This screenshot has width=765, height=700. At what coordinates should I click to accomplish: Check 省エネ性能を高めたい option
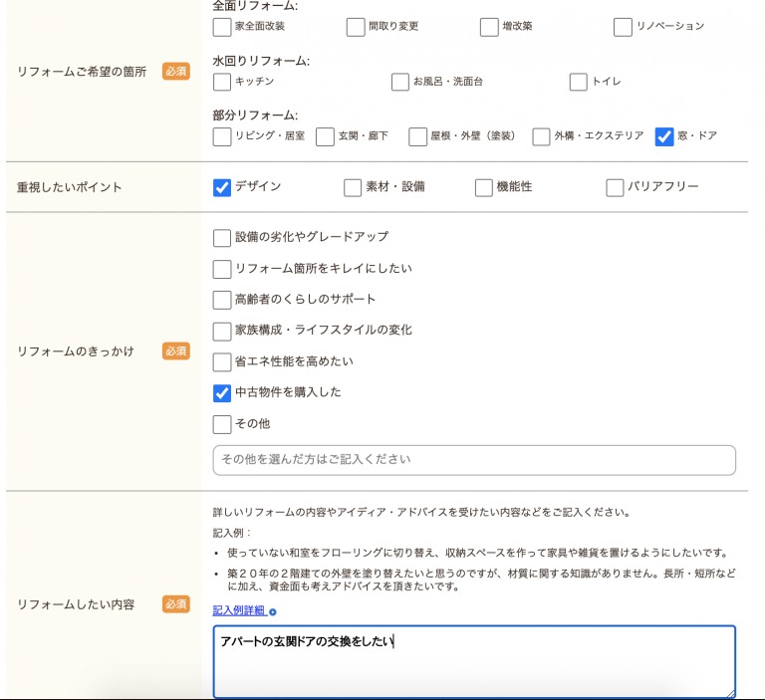[x=222, y=362]
